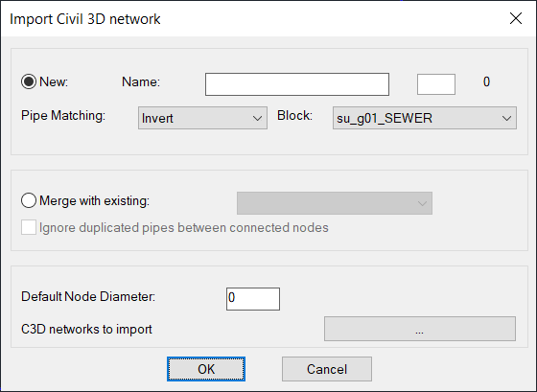Confirm the import with OK
The width and height of the screenshot is (537, 392).
point(206,369)
